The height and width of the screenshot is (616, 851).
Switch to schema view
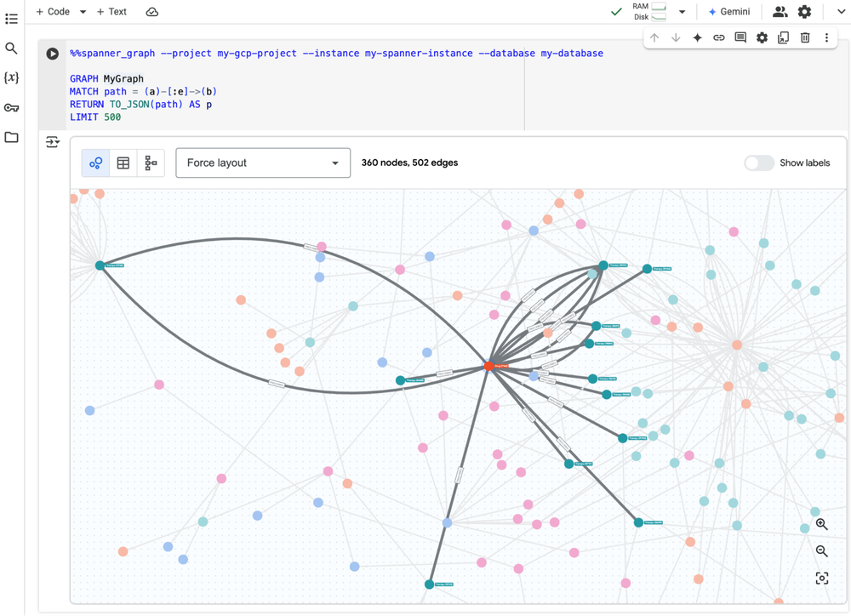point(151,163)
